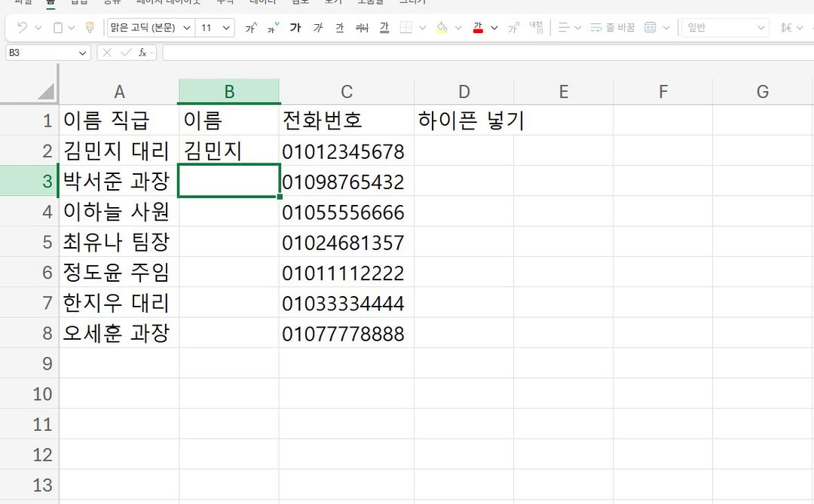
Task: Select column G header
Action: 762,91
